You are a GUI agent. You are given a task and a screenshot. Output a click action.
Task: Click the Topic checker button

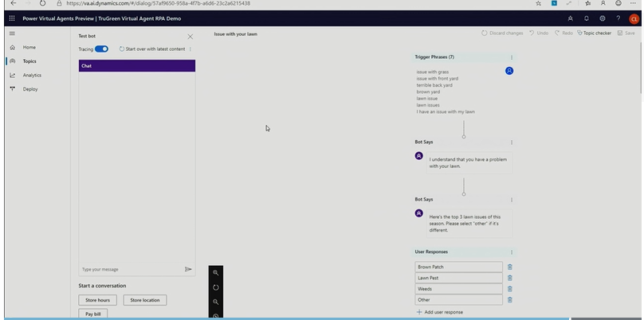tap(594, 33)
